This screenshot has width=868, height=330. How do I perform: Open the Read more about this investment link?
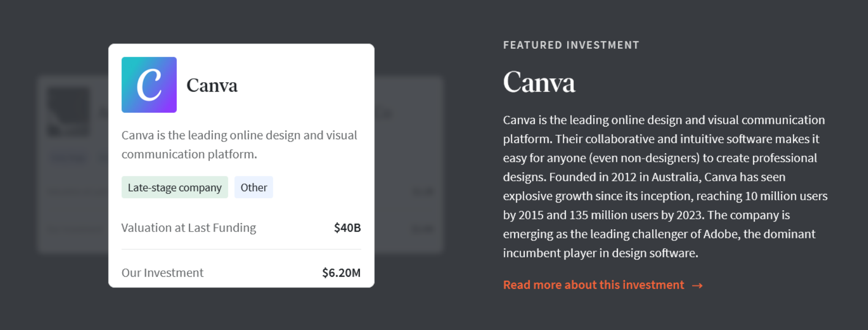tap(603, 285)
